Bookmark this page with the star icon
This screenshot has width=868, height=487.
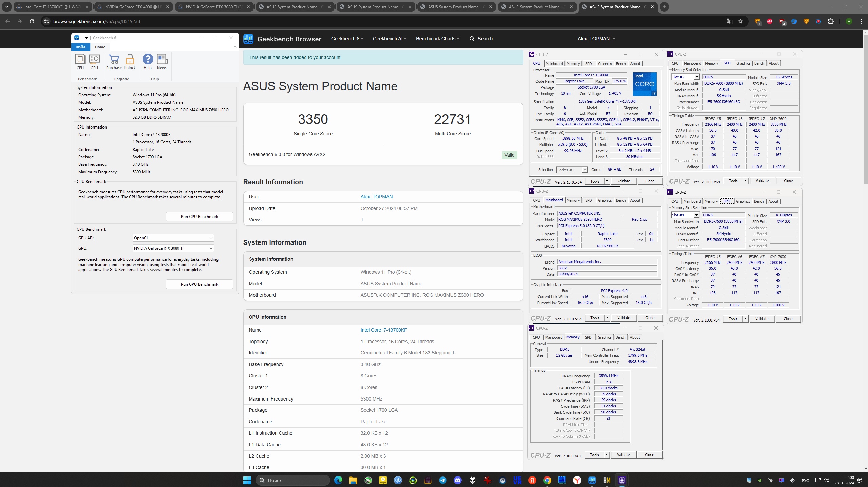pos(740,21)
